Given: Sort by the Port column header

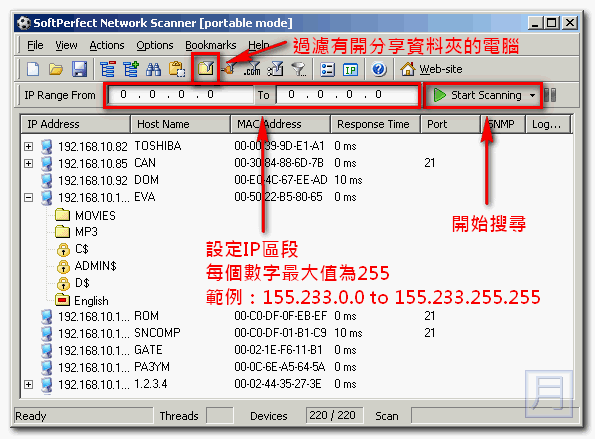Looking at the screenshot, I should 450,124.
